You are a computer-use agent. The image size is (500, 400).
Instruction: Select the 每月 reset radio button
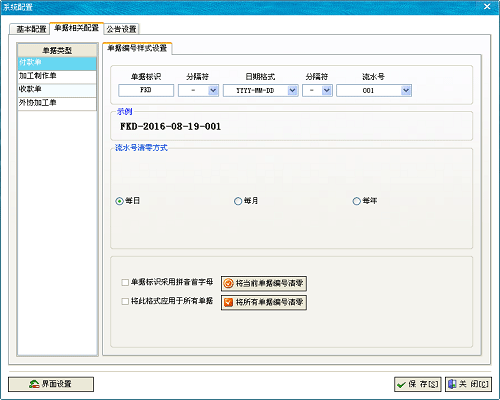[238, 201]
